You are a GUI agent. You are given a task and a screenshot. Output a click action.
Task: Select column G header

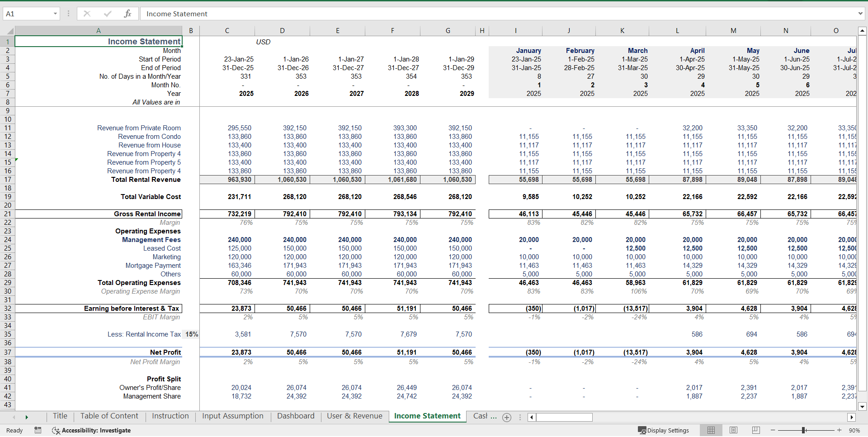tap(448, 31)
